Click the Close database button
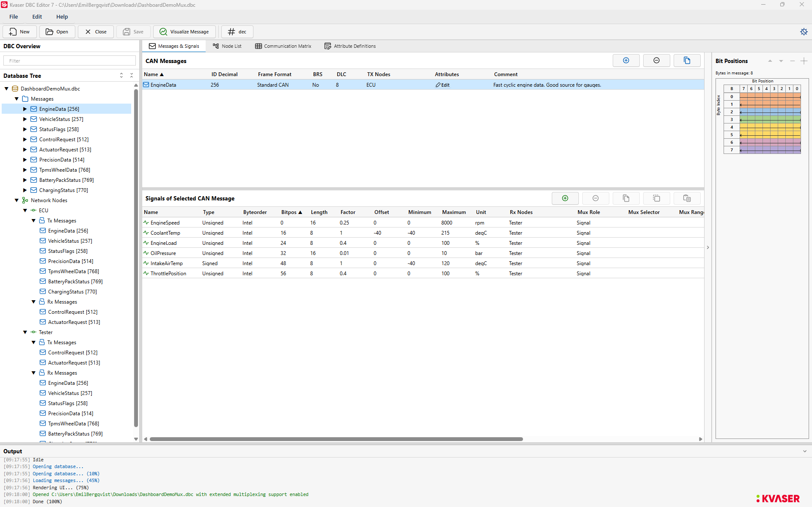 pos(96,32)
